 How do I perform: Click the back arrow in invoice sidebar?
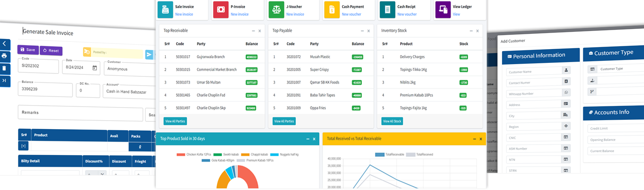[4, 44]
